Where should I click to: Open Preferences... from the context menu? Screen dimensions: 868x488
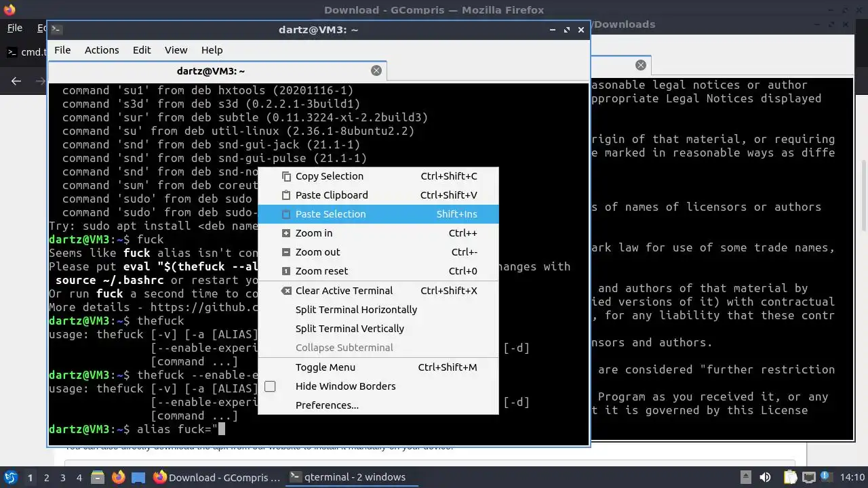click(378, 405)
